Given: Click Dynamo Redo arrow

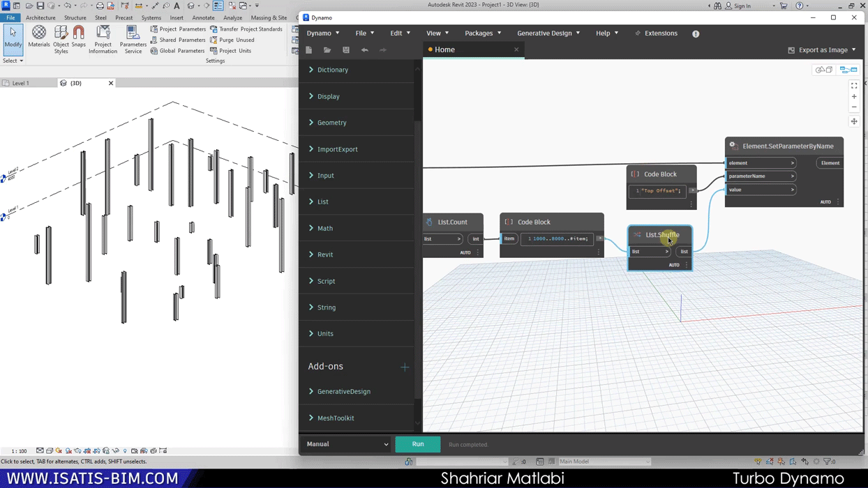Looking at the screenshot, I should coord(383,50).
